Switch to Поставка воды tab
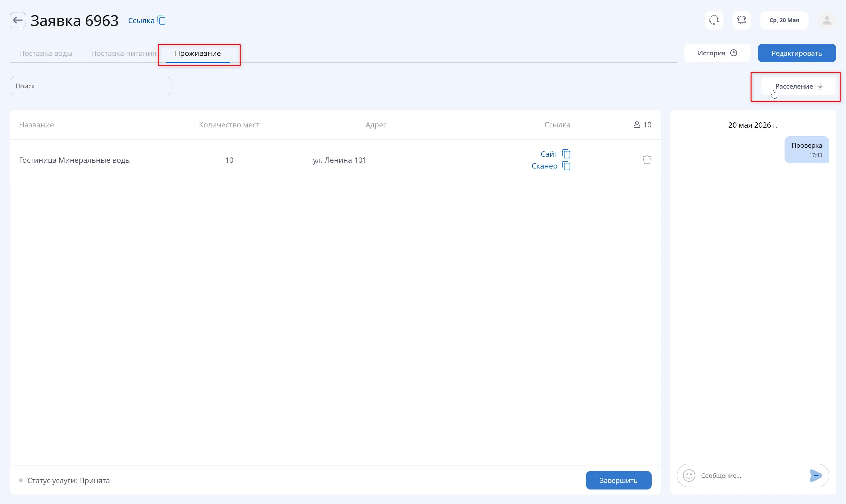 (x=46, y=53)
